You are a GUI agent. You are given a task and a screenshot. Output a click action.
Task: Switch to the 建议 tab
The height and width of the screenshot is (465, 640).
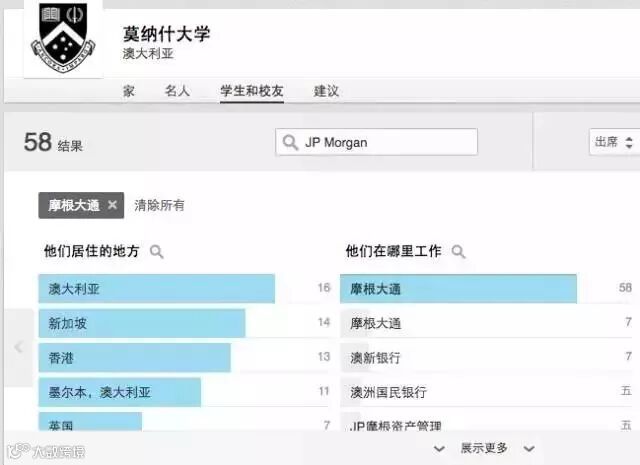coord(326,91)
